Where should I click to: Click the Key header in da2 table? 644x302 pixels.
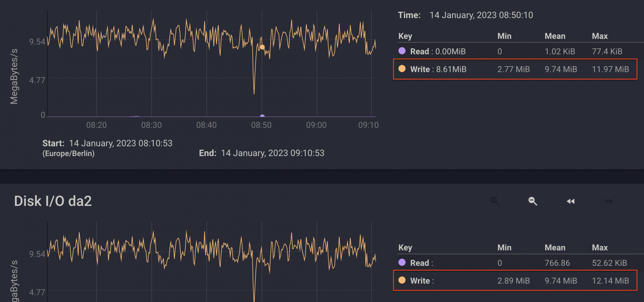point(405,247)
